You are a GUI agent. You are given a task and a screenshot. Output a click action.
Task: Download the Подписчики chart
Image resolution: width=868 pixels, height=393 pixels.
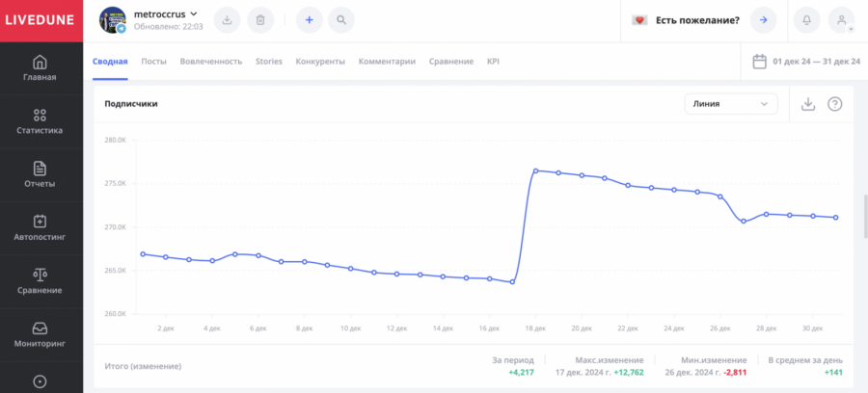pos(808,104)
